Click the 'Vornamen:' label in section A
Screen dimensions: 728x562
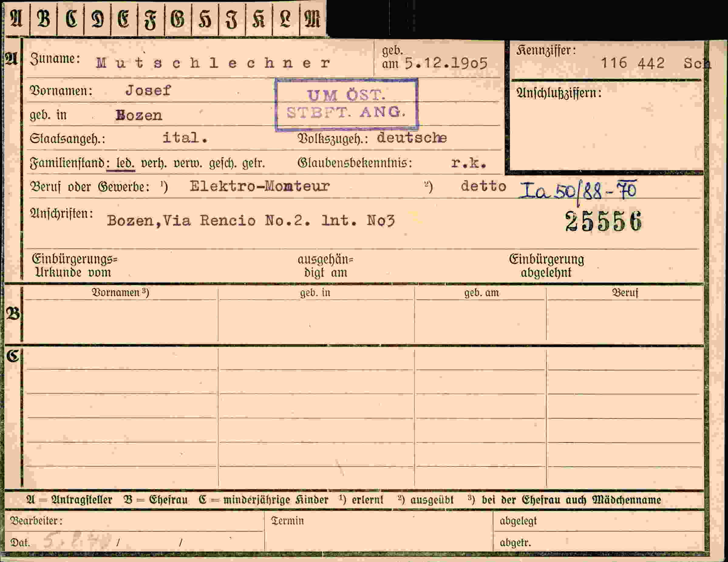[61, 90]
